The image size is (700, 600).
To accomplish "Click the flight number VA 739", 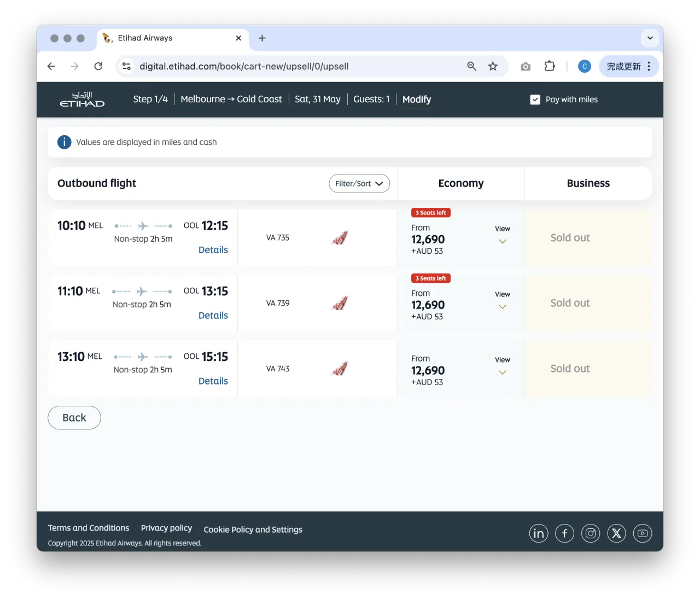I will click(x=278, y=303).
